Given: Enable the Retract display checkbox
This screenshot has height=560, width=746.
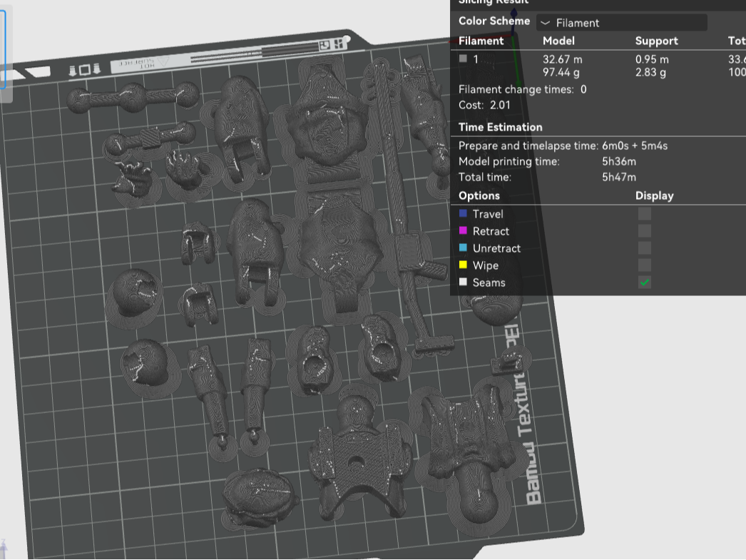Looking at the screenshot, I should coord(644,230).
